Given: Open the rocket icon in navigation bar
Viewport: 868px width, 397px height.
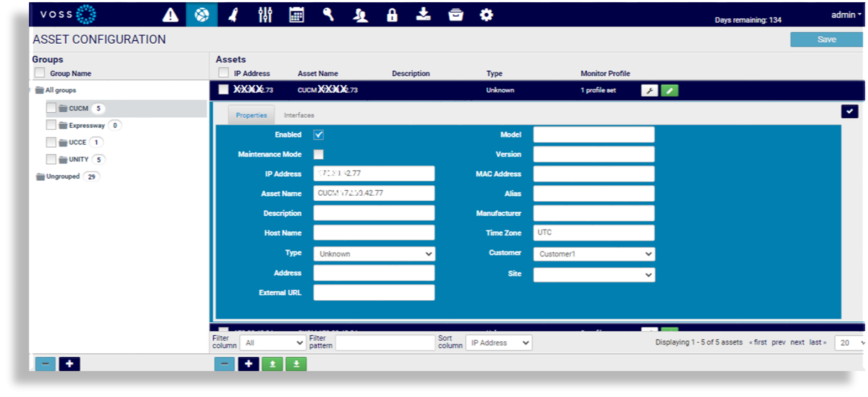Looking at the screenshot, I should (233, 15).
